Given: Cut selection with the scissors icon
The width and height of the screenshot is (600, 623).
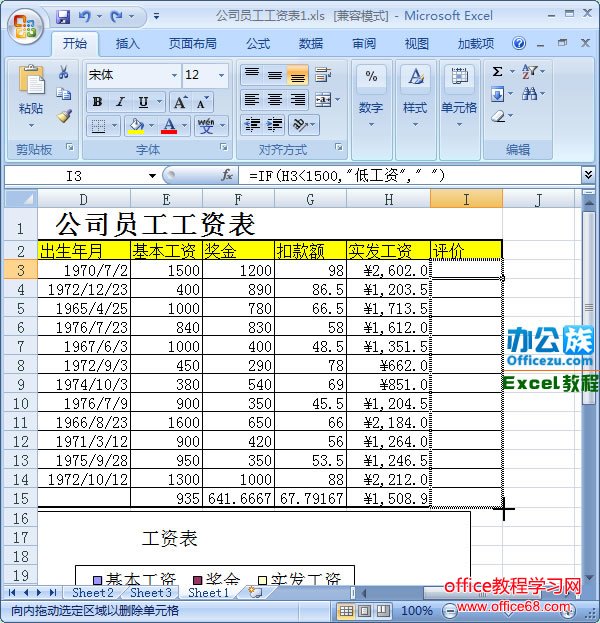Looking at the screenshot, I should [x=64, y=72].
